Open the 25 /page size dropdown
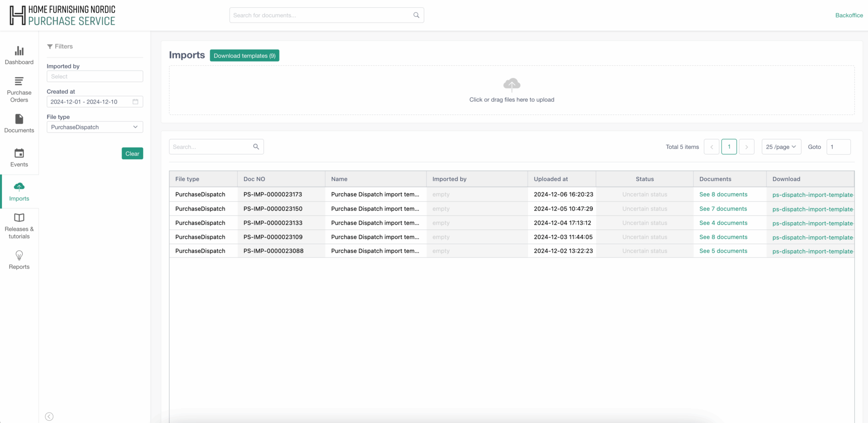The width and height of the screenshot is (868, 423). (x=781, y=147)
